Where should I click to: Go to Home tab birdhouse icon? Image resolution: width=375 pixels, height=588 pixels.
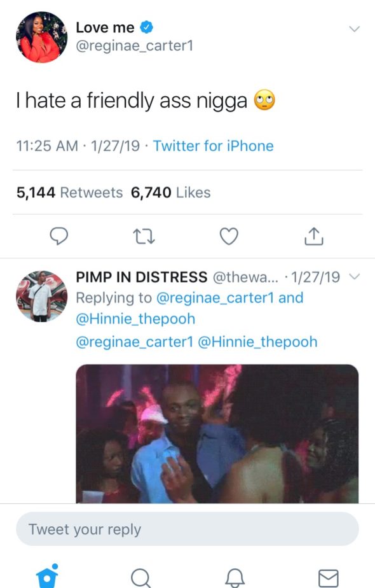coord(47,577)
